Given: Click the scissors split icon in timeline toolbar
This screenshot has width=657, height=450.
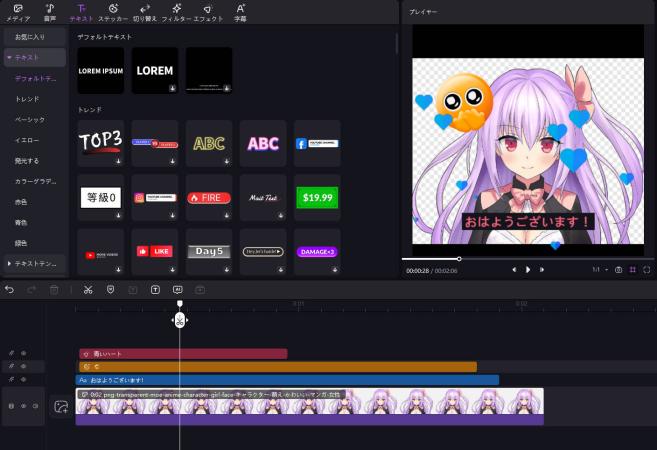Looking at the screenshot, I should coord(88,289).
